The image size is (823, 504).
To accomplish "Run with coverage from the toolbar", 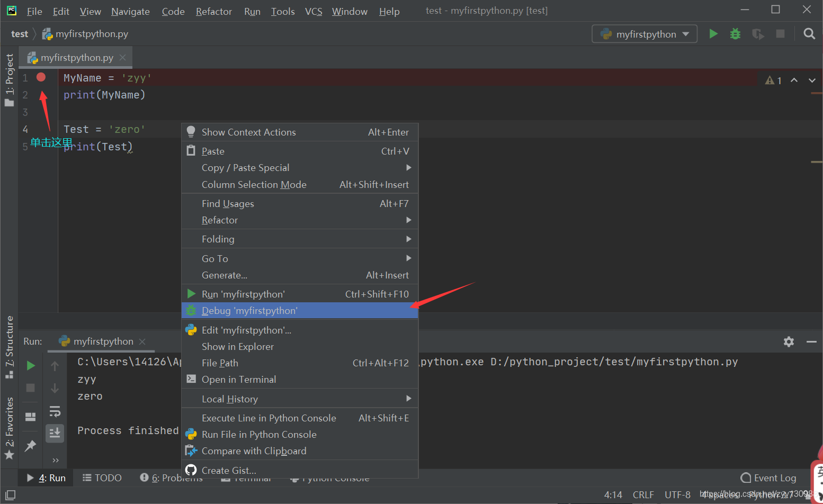I will 758,34.
